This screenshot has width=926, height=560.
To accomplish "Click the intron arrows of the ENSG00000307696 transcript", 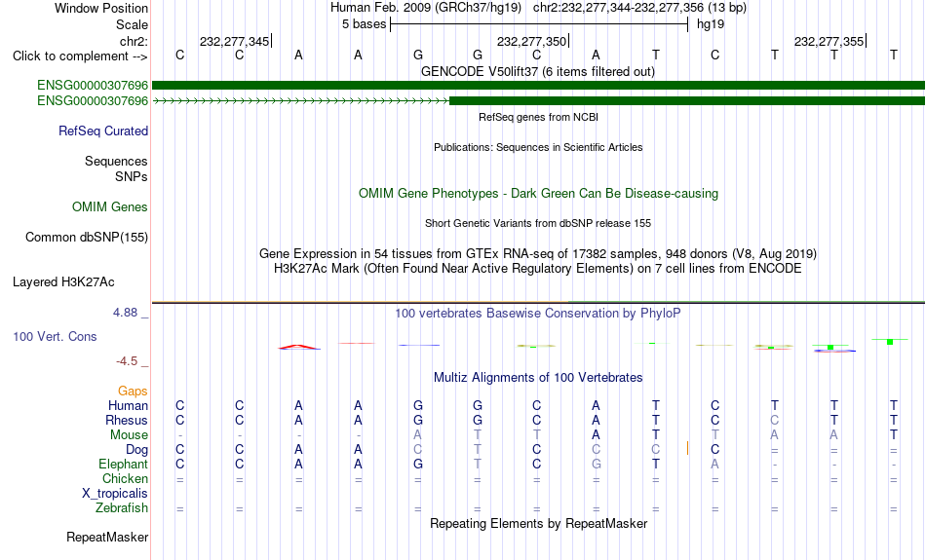I will coord(301,101).
